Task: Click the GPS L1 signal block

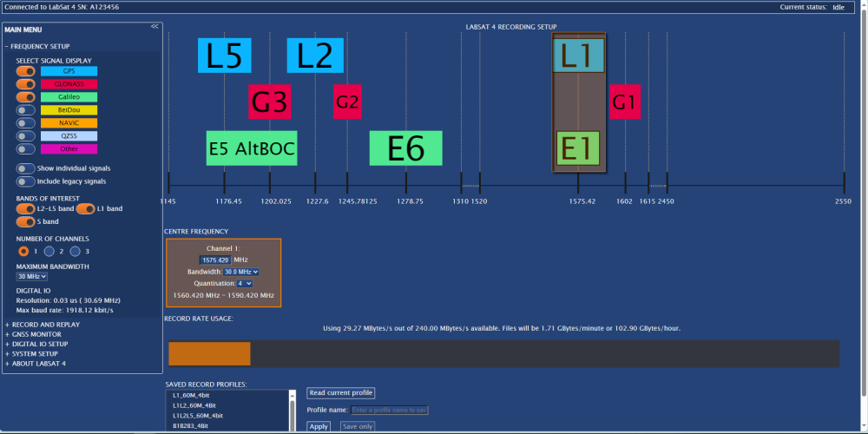Action: coord(578,56)
